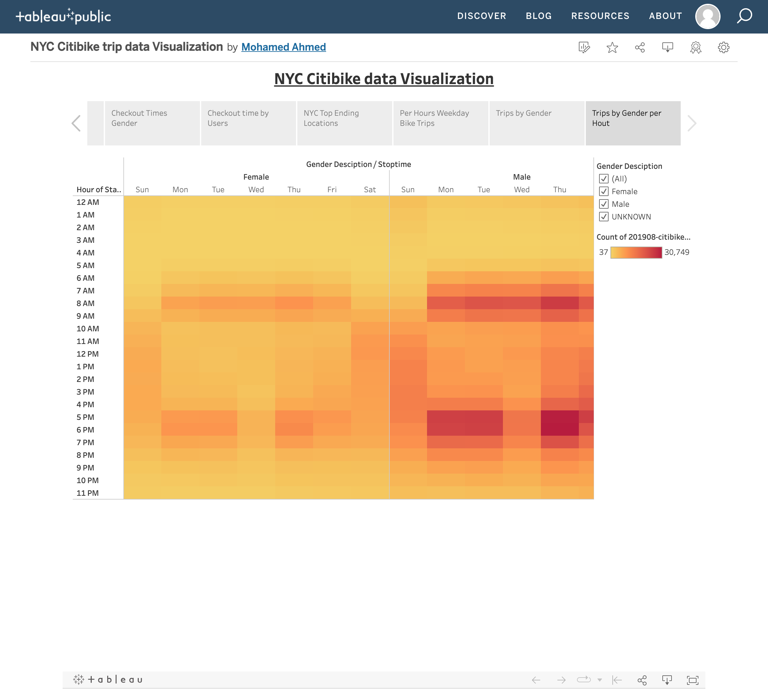Select the Trips by Gender per Hout tab
The height and width of the screenshot is (700, 768).
(x=633, y=123)
